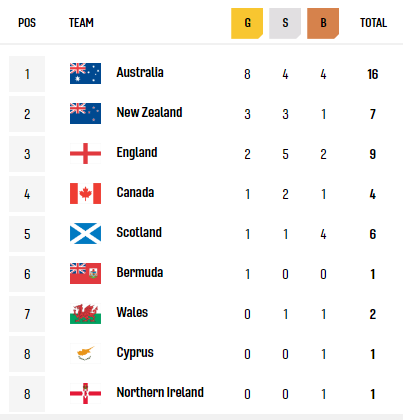Open the Australia team name link
This screenshot has height=420, width=403.
(140, 72)
